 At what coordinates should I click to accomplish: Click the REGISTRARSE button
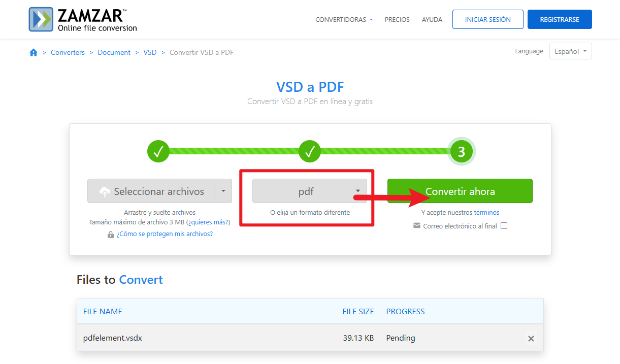coord(559,20)
